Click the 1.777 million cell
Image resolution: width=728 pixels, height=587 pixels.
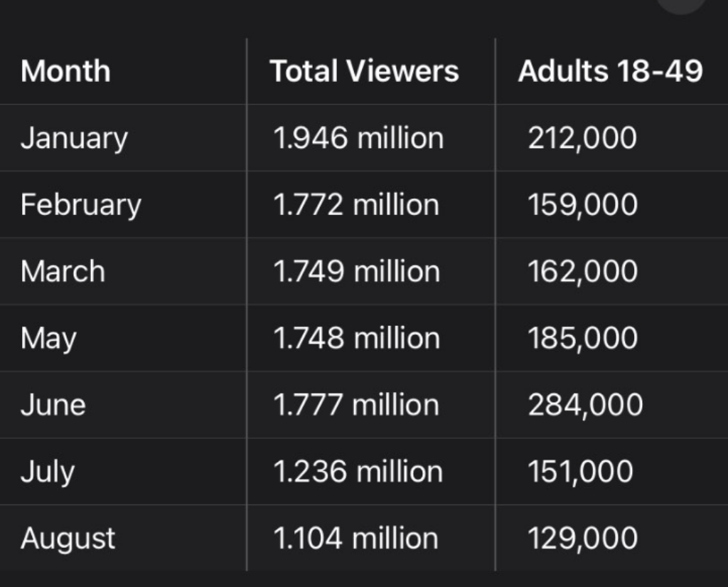point(356,405)
